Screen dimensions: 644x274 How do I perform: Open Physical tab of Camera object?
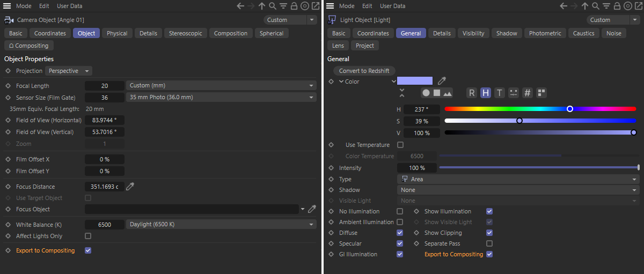point(117,33)
